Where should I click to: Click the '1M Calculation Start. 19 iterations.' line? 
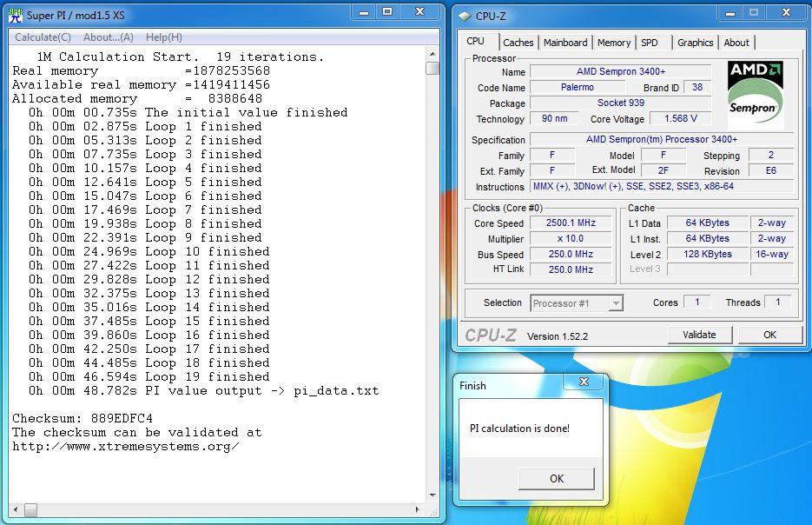(181, 56)
